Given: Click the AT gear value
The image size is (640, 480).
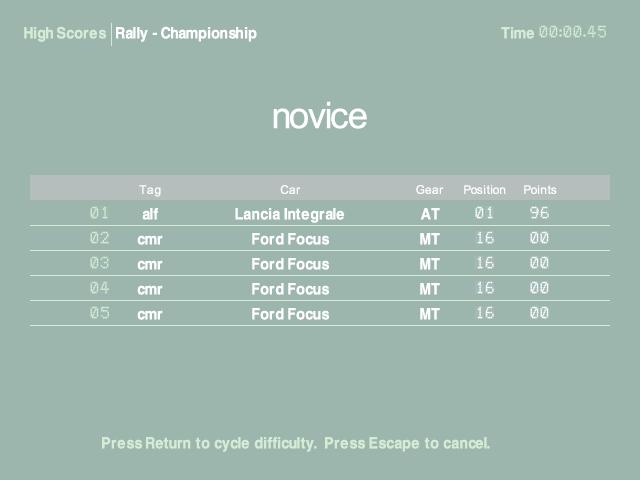Looking at the screenshot, I should [x=430, y=214].
